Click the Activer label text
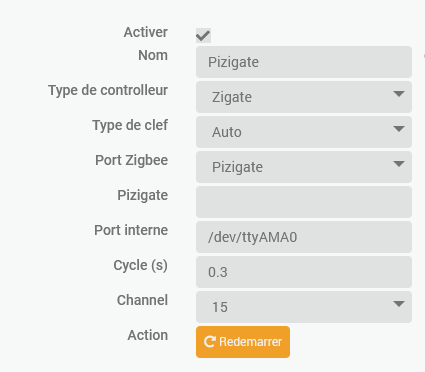 coord(146,32)
